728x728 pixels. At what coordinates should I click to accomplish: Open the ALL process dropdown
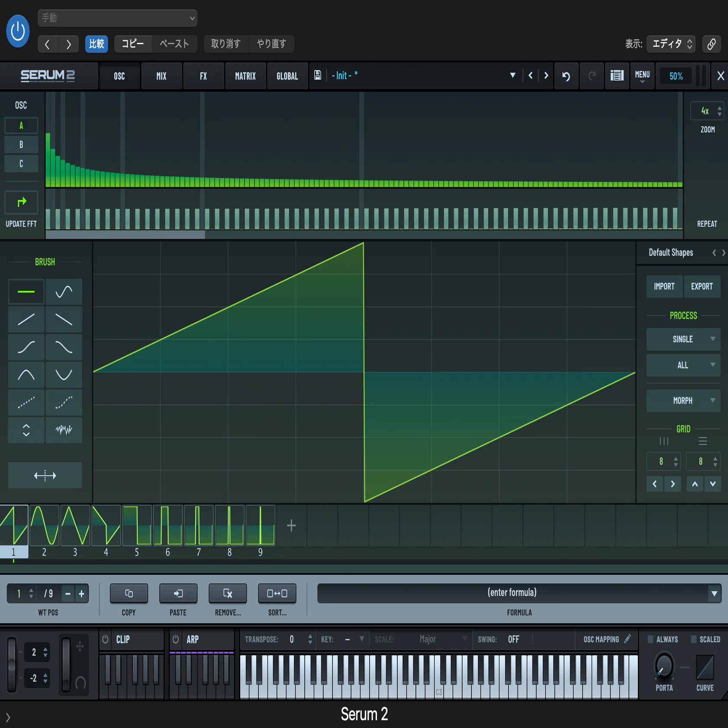click(x=683, y=365)
